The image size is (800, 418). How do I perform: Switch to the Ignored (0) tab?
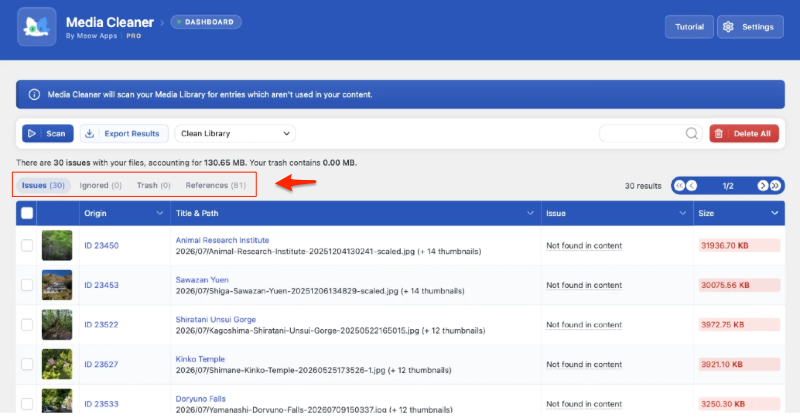coord(101,185)
